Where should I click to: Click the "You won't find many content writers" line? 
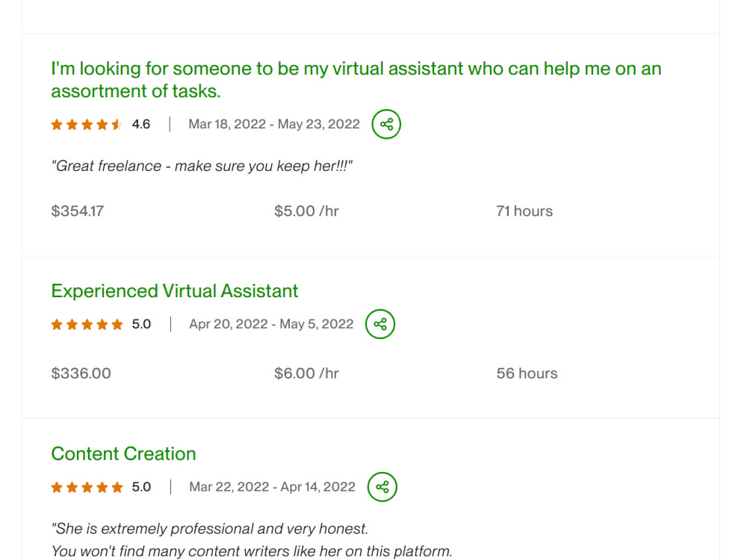[x=252, y=552]
